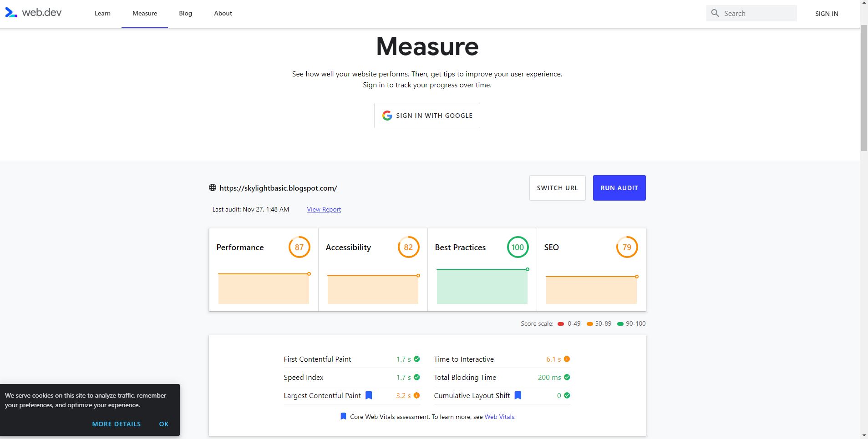Viewport: 868px width, 439px height.
Task: Click the Largest Contentful Paint value 3.2 s
Action: tap(403, 395)
